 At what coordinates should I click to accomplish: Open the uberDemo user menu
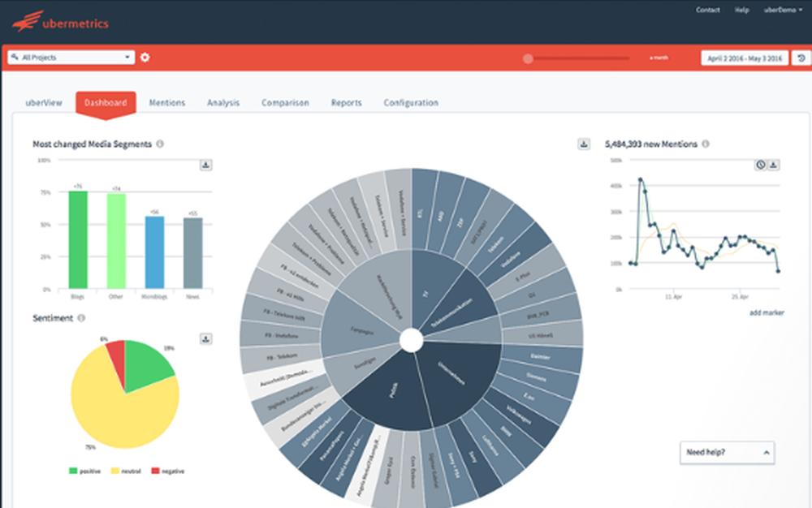click(x=783, y=10)
